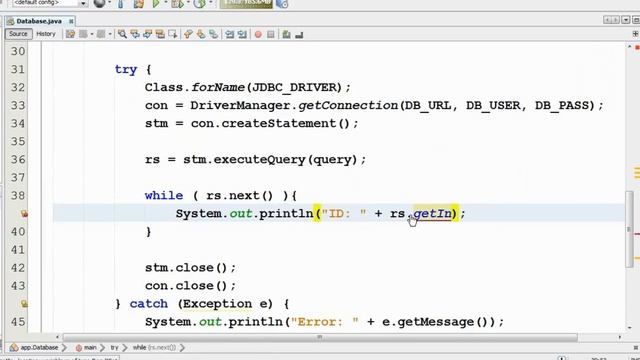The height and width of the screenshot is (360, 640).
Task: Click line number 36 in gutter
Action: click(x=18, y=159)
